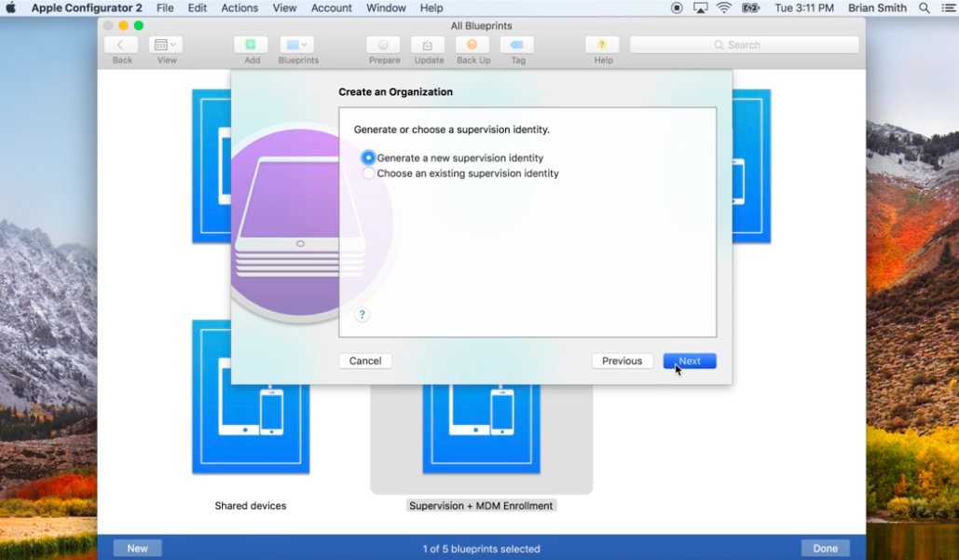The height and width of the screenshot is (560, 959).
Task: Open the Blueprints toolbar dropdown
Action: click(297, 45)
